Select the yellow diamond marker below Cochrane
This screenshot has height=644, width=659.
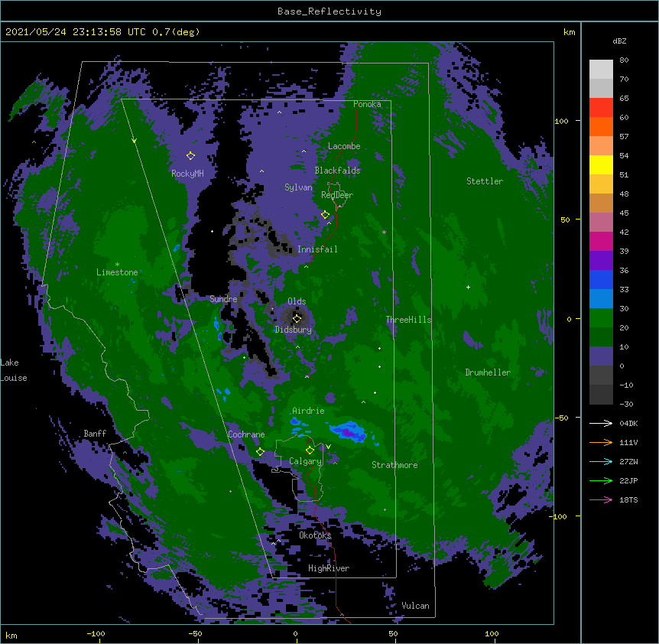[x=260, y=452]
